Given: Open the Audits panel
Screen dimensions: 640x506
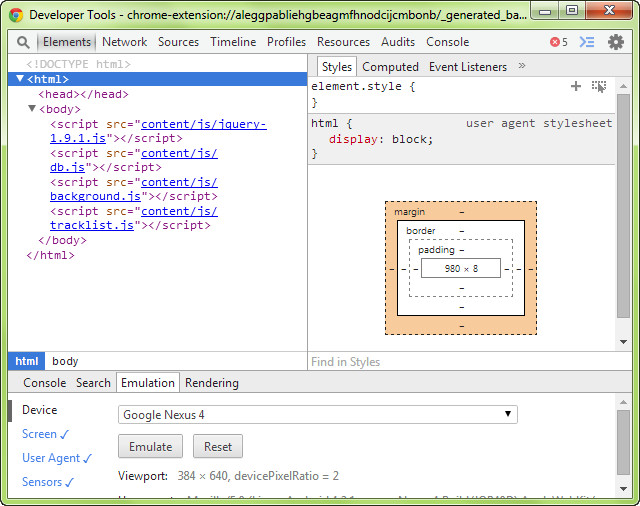Looking at the screenshot, I should coord(398,42).
